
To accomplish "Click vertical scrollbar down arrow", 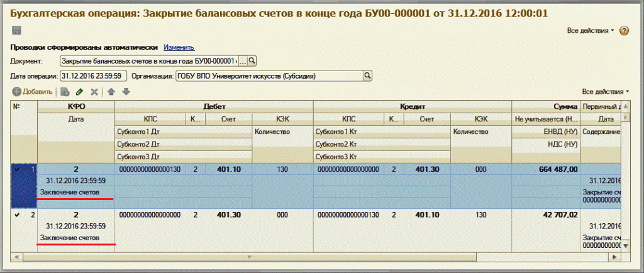I will tap(626, 245).
